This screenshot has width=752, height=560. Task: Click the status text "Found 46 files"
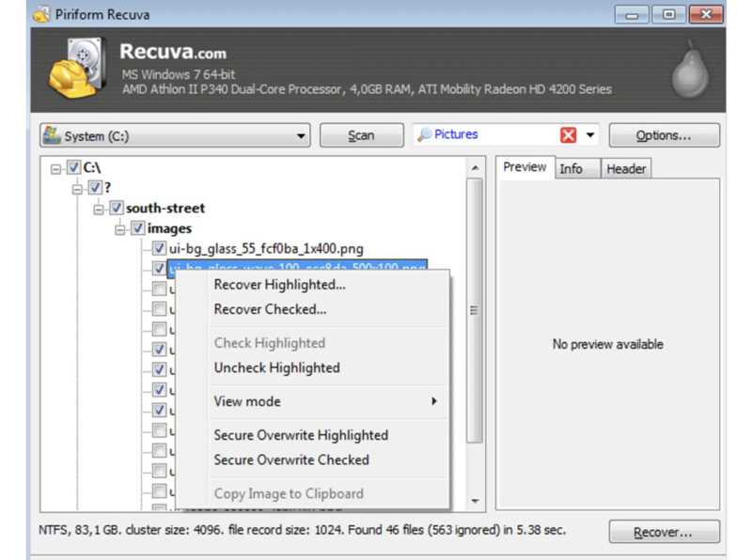pyautogui.click(x=386, y=530)
